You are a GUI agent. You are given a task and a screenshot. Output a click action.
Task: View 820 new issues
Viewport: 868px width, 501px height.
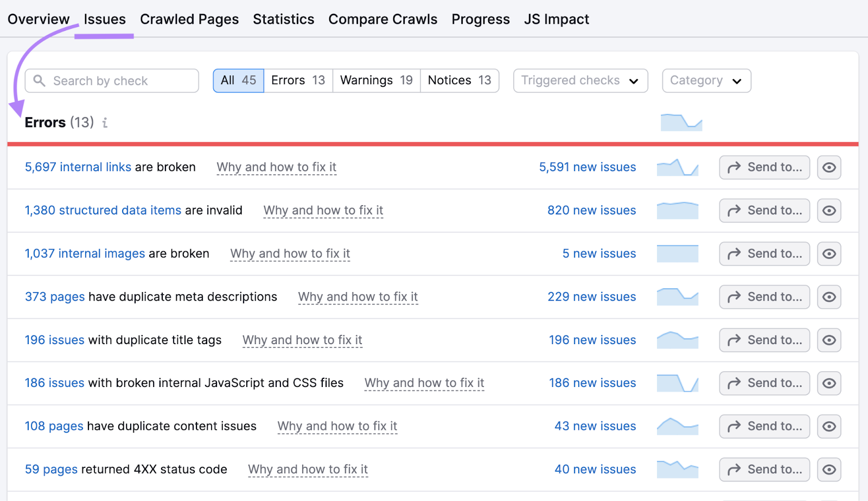pyautogui.click(x=592, y=211)
